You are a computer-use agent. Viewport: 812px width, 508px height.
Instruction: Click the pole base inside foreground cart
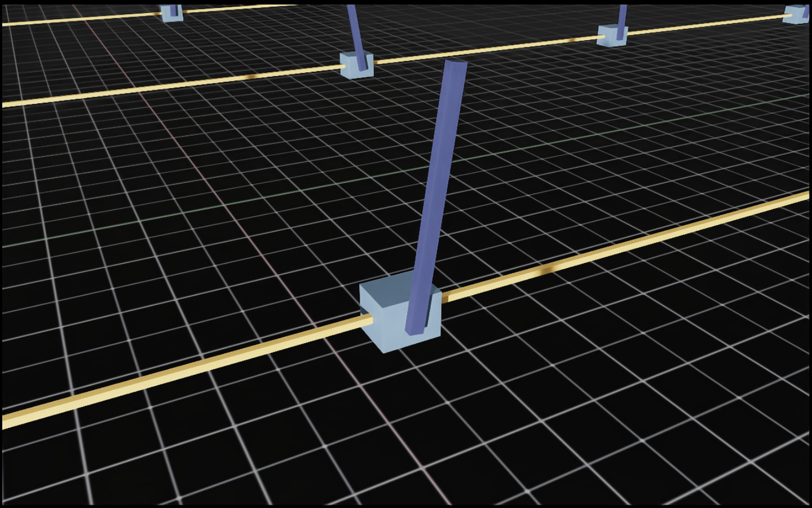pyautogui.click(x=416, y=329)
